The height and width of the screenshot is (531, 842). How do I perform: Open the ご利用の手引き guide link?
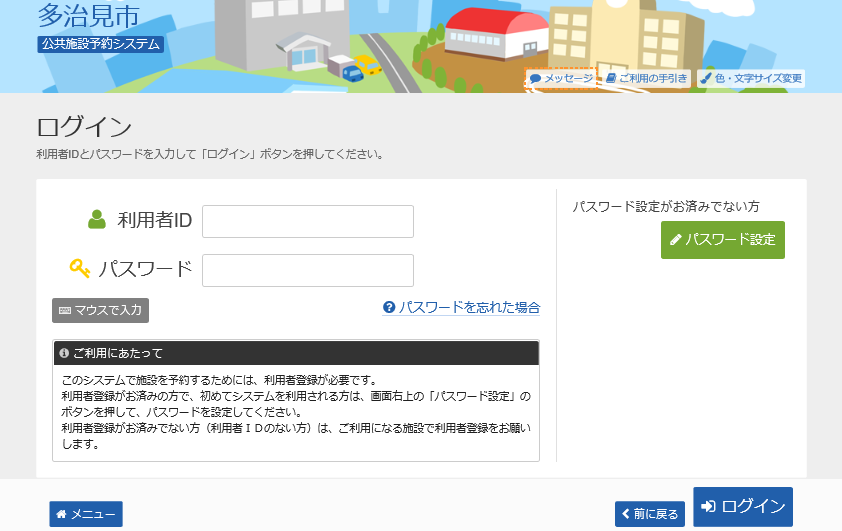pyautogui.click(x=652, y=78)
